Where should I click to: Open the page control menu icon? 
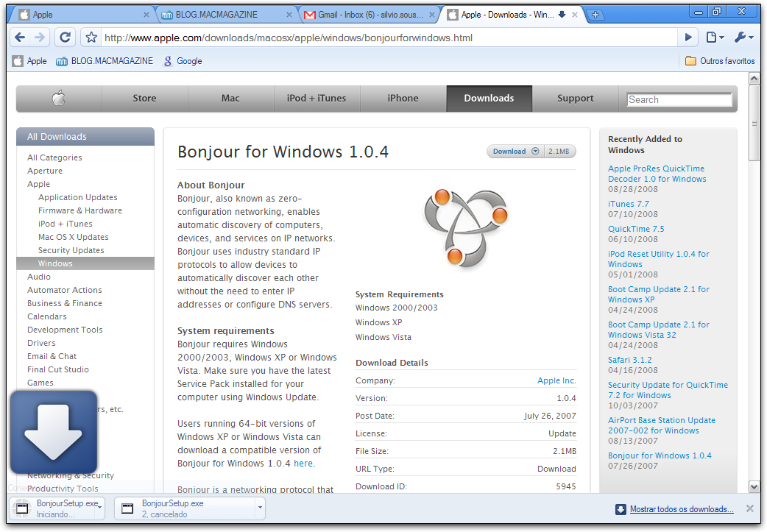[715, 38]
